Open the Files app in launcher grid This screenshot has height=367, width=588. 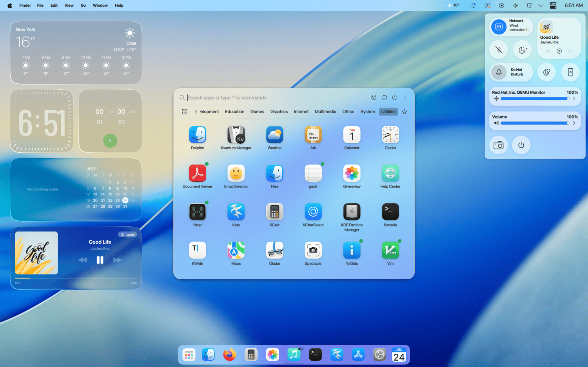pyautogui.click(x=274, y=174)
